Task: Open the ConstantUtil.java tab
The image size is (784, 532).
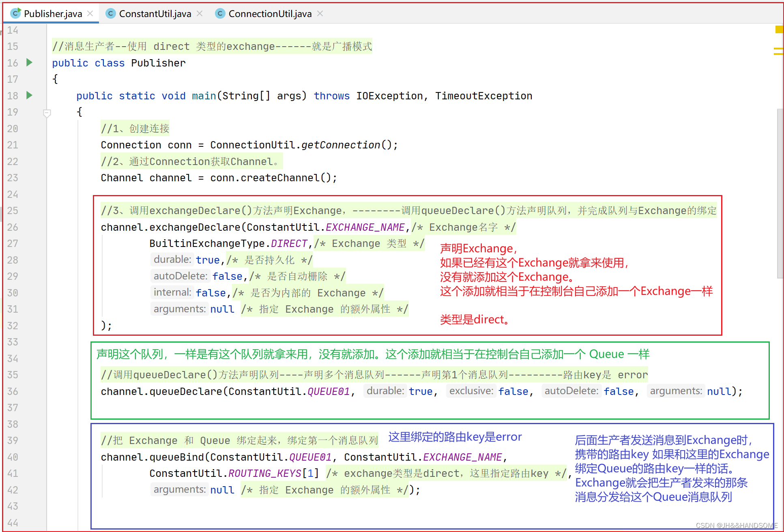Action: click(155, 14)
